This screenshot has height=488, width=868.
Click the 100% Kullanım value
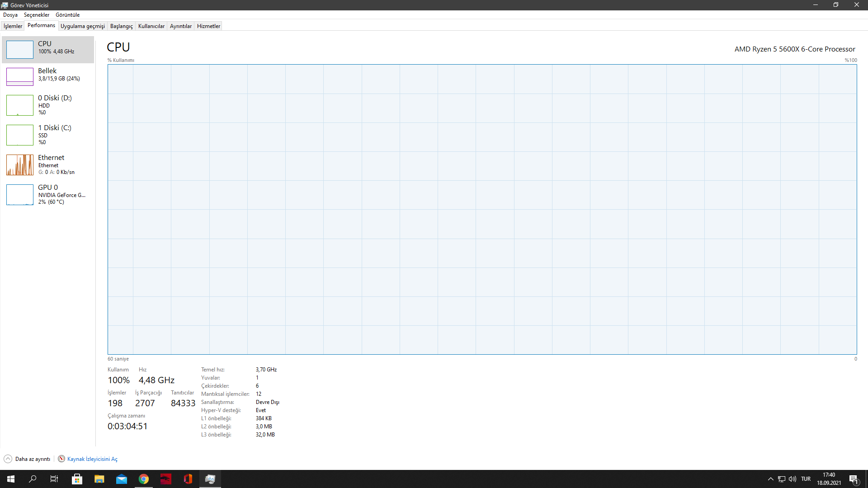pyautogui.click(x=118, y=380)
